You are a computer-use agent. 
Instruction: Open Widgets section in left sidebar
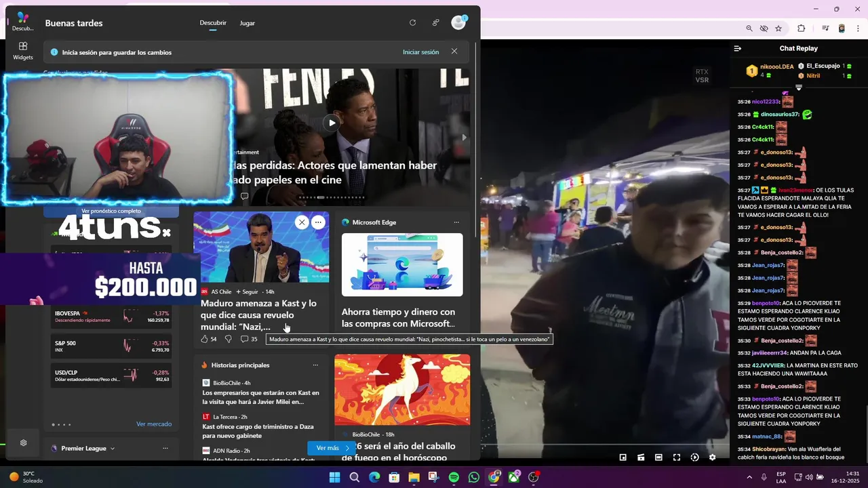[x=22, y=51]
